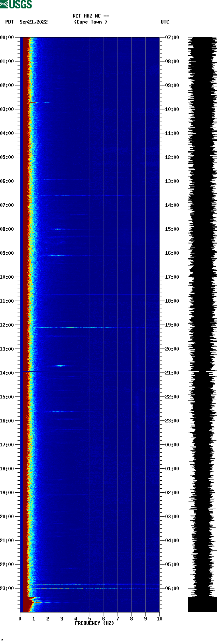Click the 05:00 label on PDT axis

[7, 157]
